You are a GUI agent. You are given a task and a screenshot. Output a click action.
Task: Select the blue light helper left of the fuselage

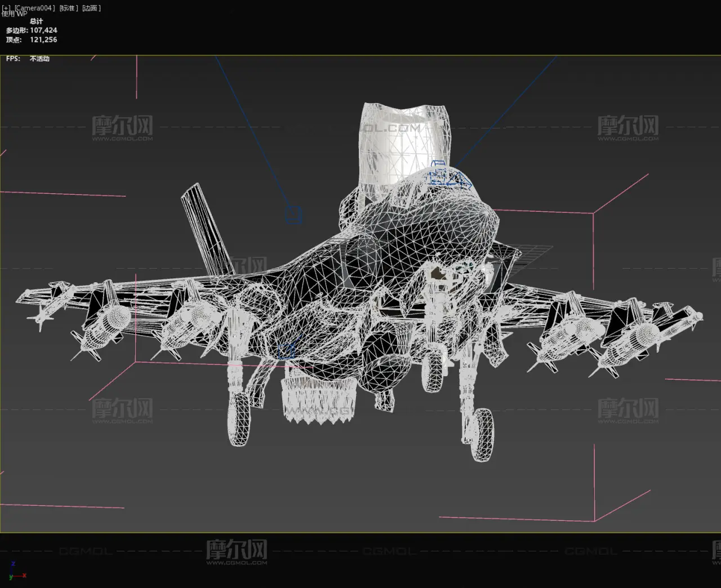point(293,215)
